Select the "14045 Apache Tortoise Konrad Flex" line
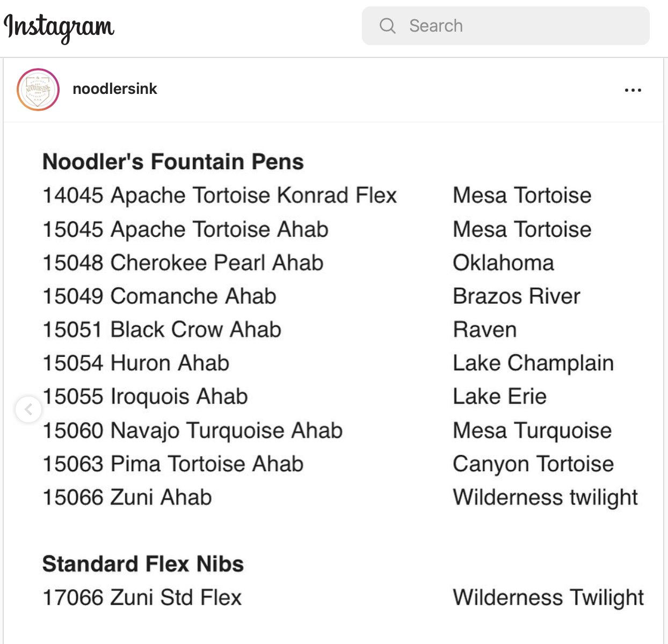This screenshot has width=668, height=644. [x=220, y=195]
